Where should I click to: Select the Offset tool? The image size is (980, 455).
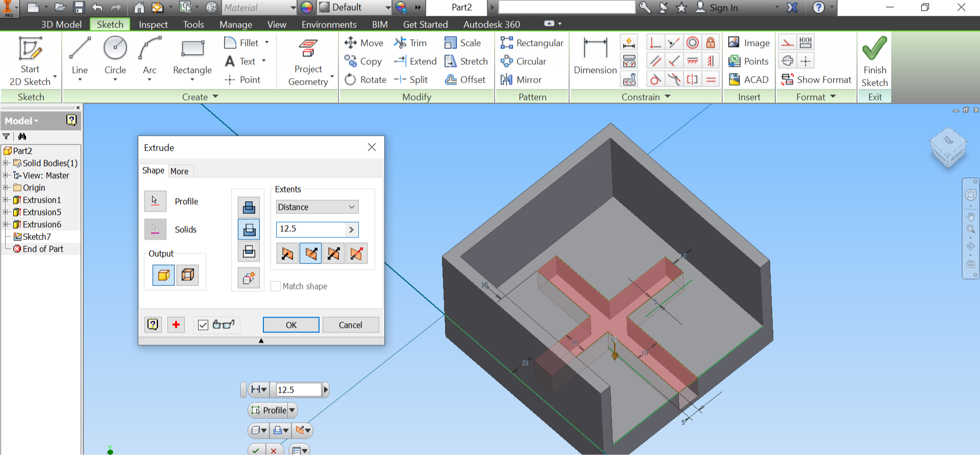click(465, 80)
